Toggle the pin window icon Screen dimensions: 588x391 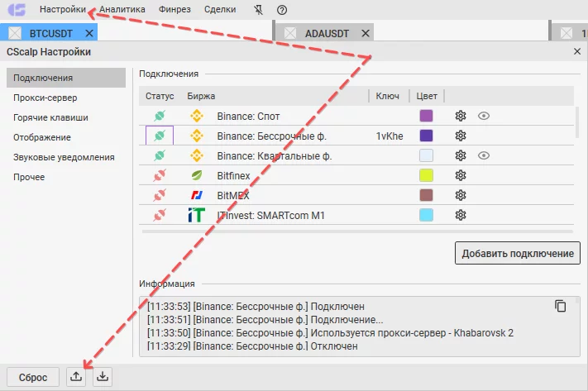[x=258, y=10]
